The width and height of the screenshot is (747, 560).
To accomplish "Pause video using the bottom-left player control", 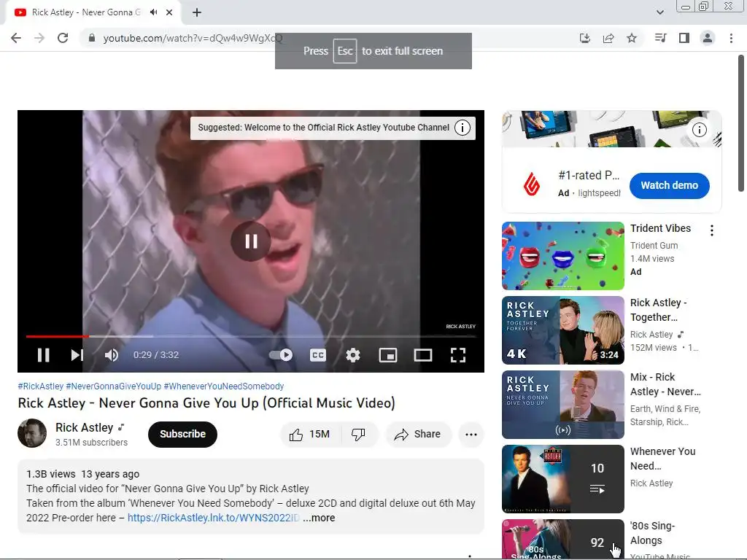I will click(x=43, y=355).
